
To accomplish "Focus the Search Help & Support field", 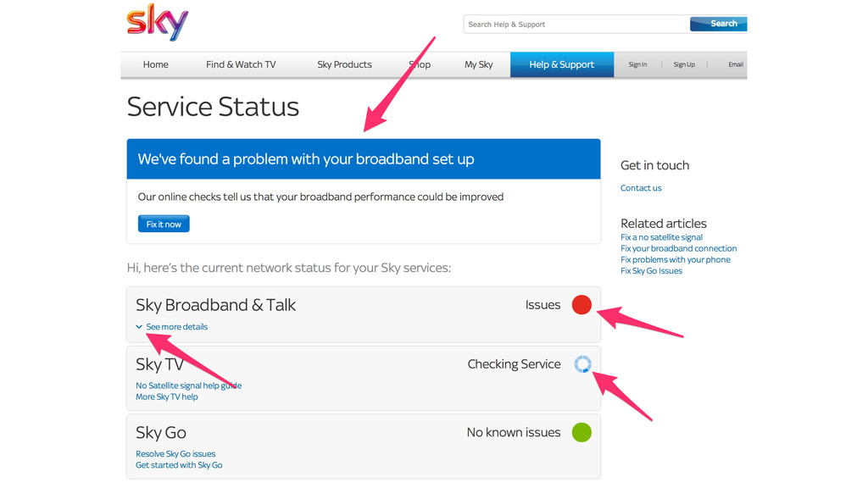I will [x=576, y=25].
